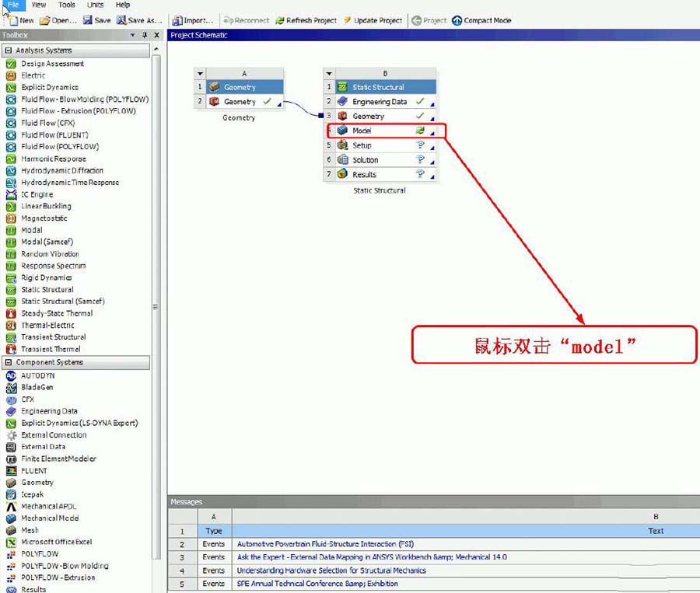Open the Toolbox panel options dropdown

click(132, 35)
